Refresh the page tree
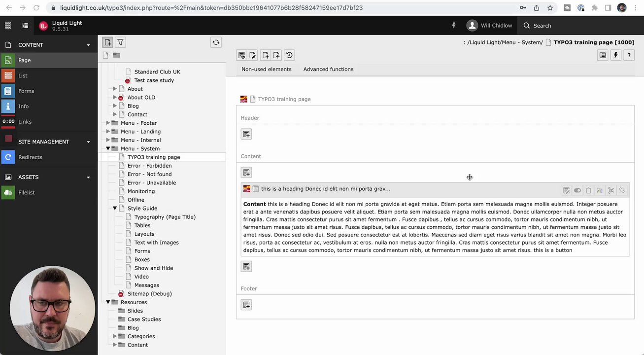 click(216, 42)
